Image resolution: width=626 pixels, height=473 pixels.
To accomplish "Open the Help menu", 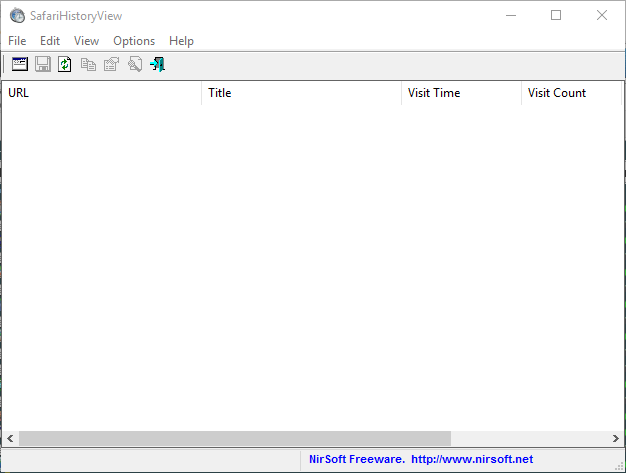I will coord(181,41).
